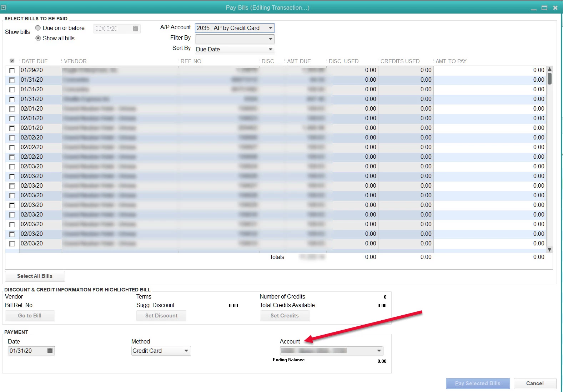Open calendar icon next to 02/05/20 field

coord(136,29)
